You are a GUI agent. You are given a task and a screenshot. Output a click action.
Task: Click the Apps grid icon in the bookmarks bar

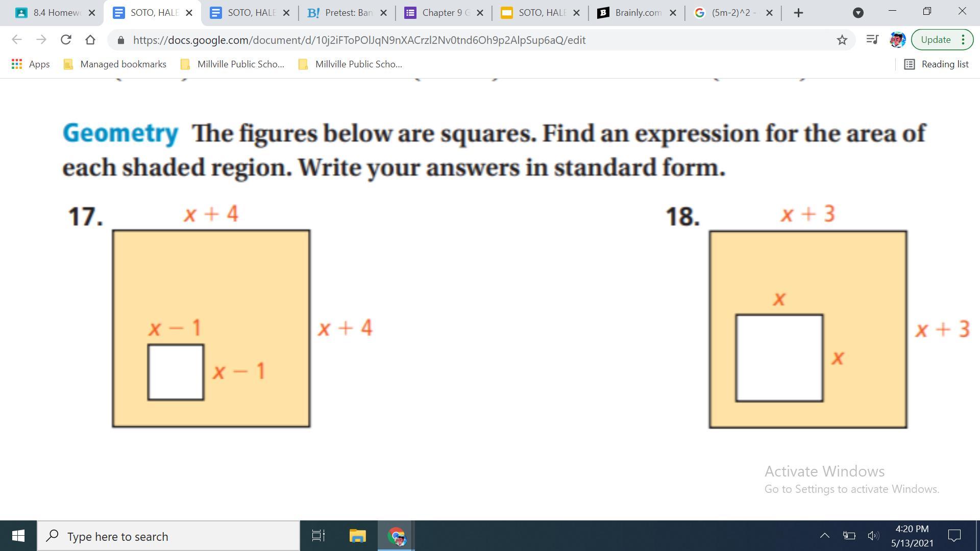17,64
